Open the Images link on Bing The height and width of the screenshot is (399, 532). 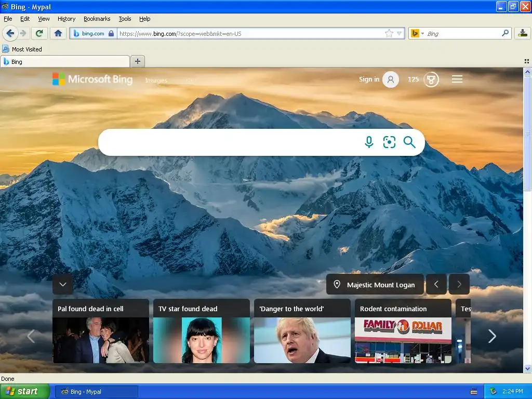click(x=156, y=81)
